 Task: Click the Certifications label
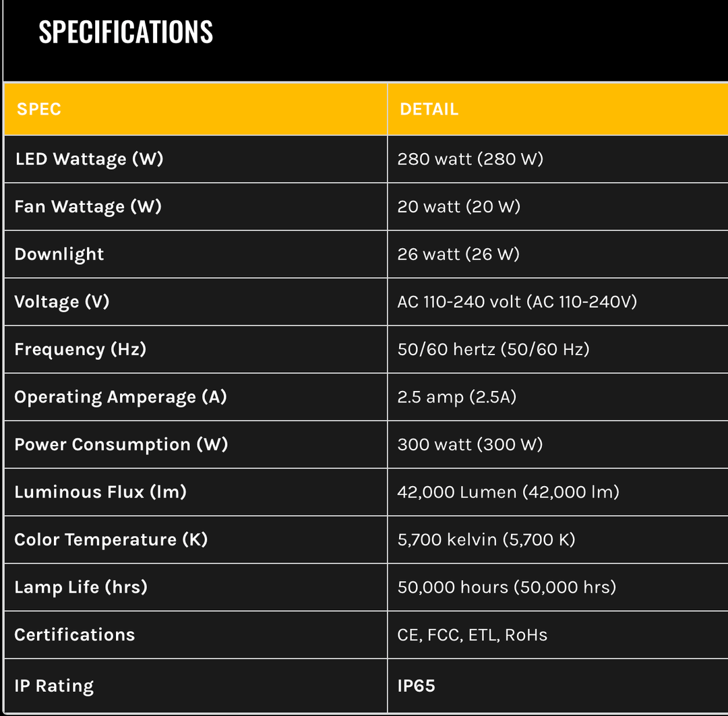(x=75, y=634)
